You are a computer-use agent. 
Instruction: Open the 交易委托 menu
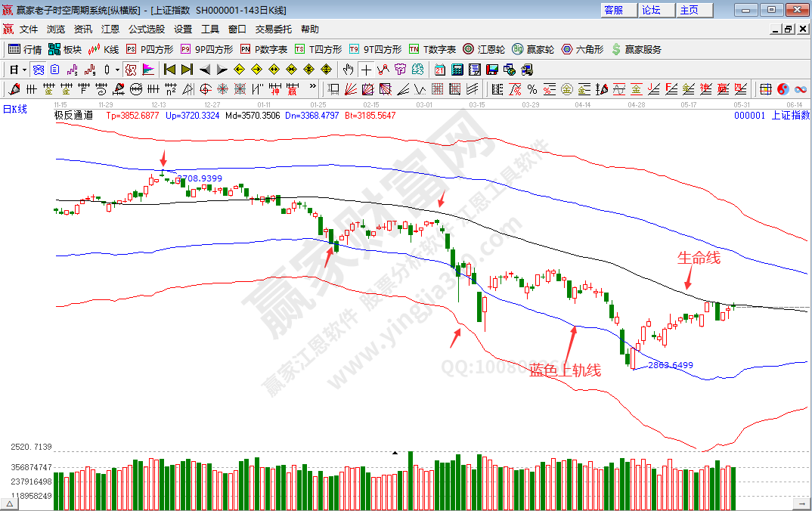coord(273,29)
